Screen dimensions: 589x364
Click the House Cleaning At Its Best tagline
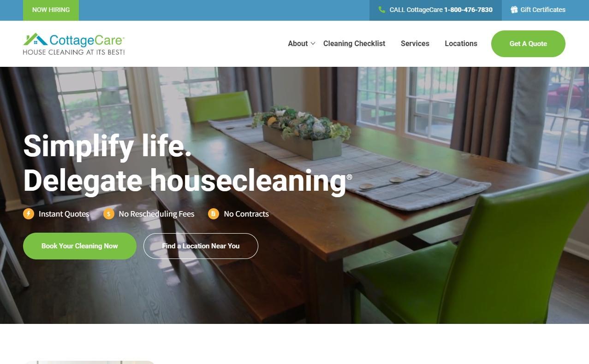click(x=74, y=52)
